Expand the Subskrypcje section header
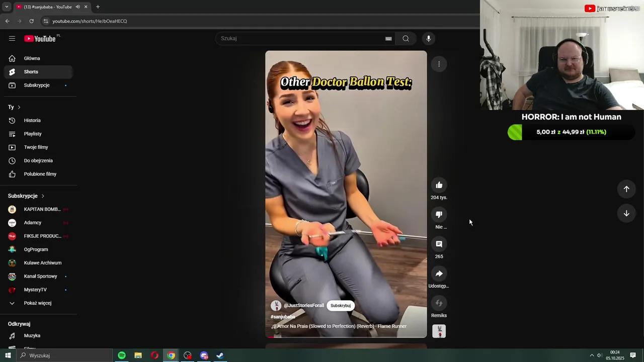 pyautogui.click(x=26, y=196)
